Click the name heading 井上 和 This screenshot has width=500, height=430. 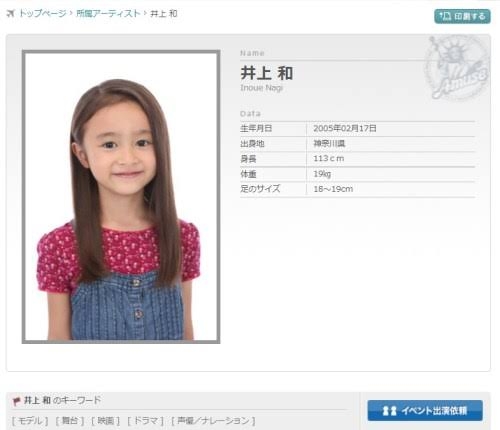(x=267, y=73)
